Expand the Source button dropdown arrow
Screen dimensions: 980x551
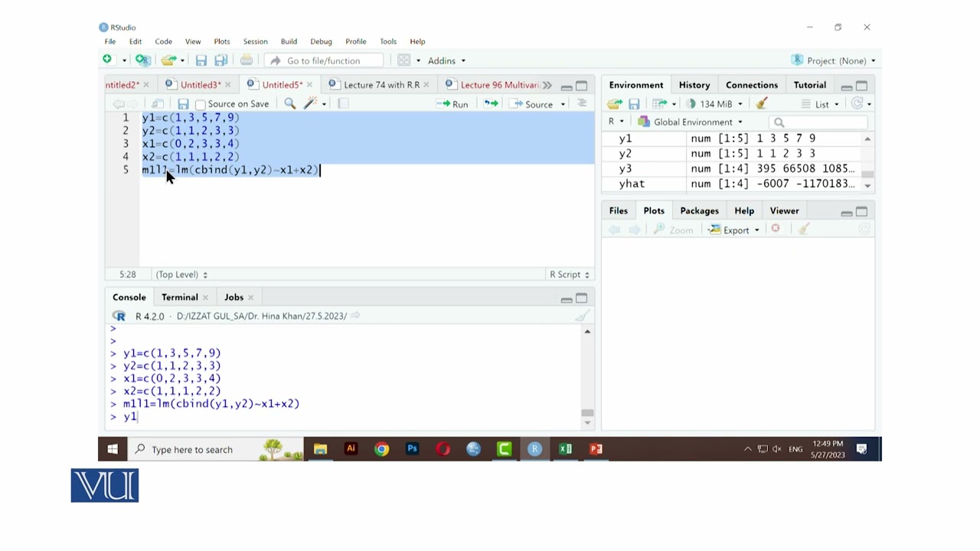(x=563, y=104)
